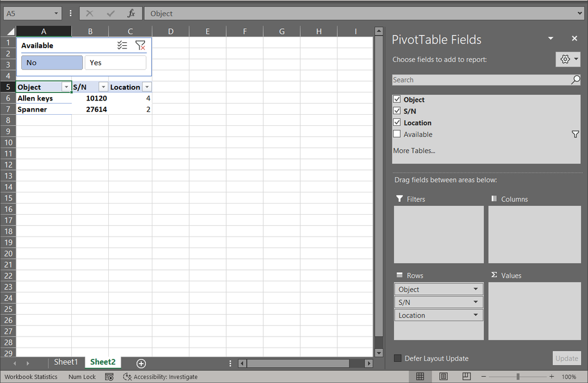
Task: Select column D header
Action: coord(171,32)
